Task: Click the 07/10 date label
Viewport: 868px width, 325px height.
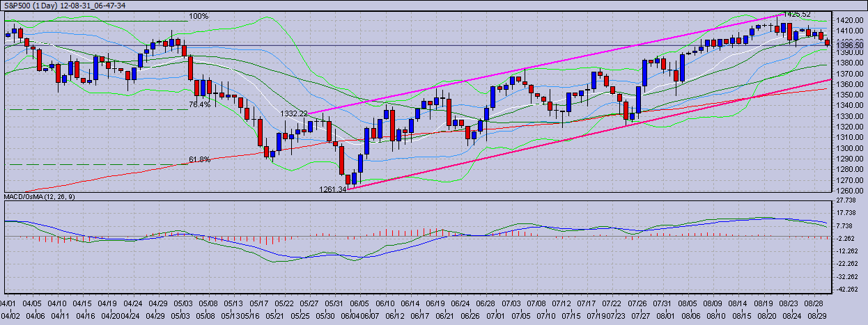Action: click(x=546, y=315)
